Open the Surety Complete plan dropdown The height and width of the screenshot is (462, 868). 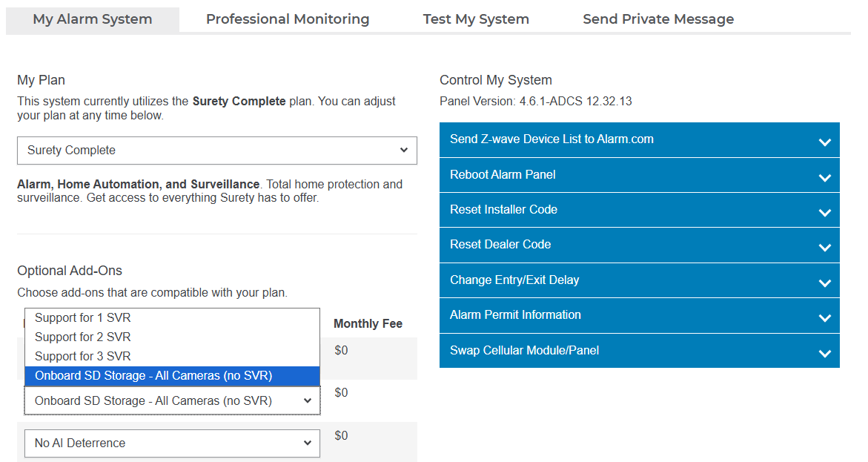pyautogui.click(x=216, y=151)
